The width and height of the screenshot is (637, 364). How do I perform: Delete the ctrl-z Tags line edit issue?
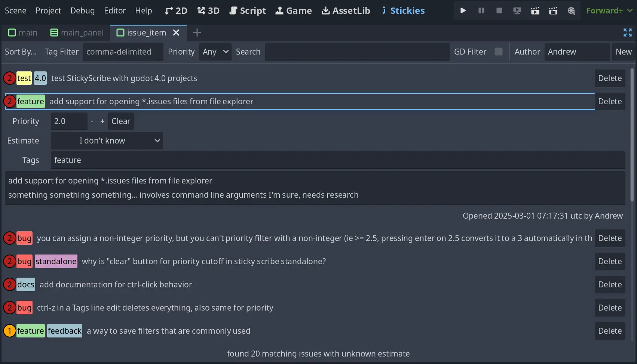(610, 308)
